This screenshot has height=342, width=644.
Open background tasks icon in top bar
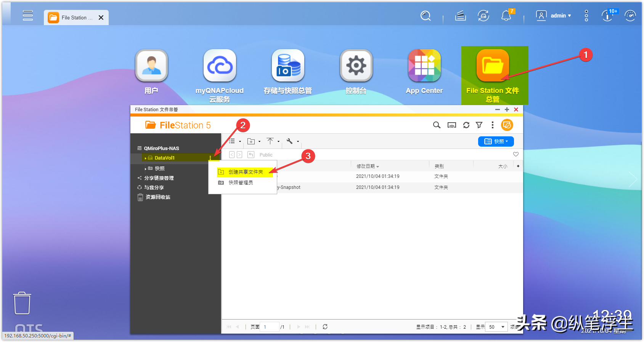point(461,16)
